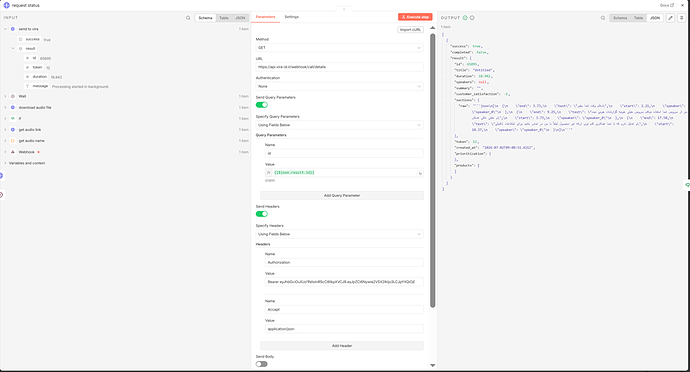The width and height of the screenshot is (690, 372).
Task: Click the parameters panel vertical scrollbar
Action: [433, 170]
